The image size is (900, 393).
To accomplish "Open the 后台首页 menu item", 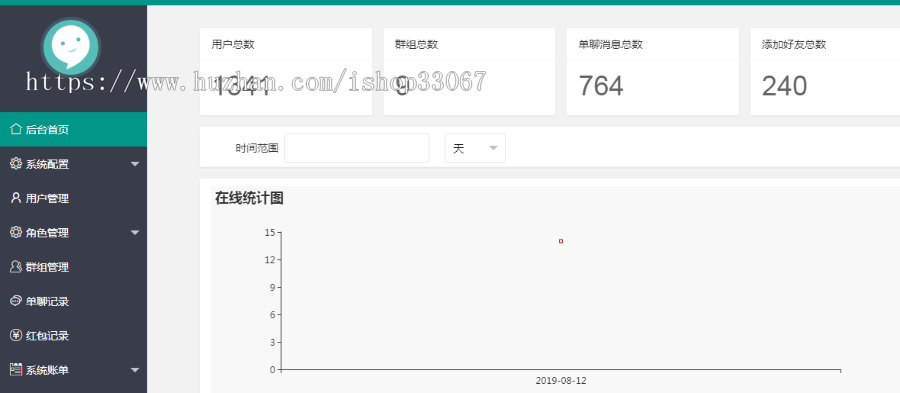I will tap(73, 129).
